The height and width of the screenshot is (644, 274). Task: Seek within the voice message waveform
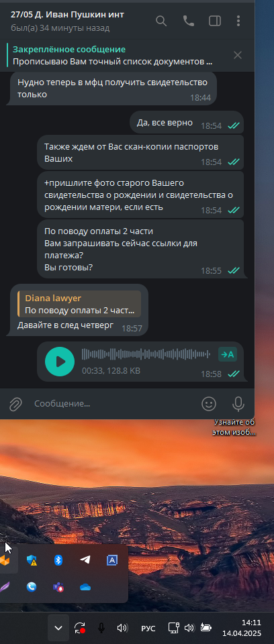[146, 354]
